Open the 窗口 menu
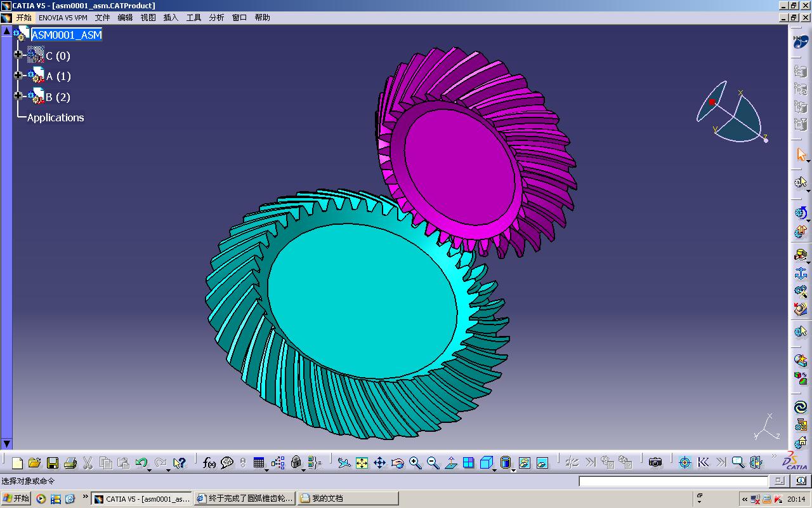Viewport: 812px width, 508px height. (x=239, y=18)
